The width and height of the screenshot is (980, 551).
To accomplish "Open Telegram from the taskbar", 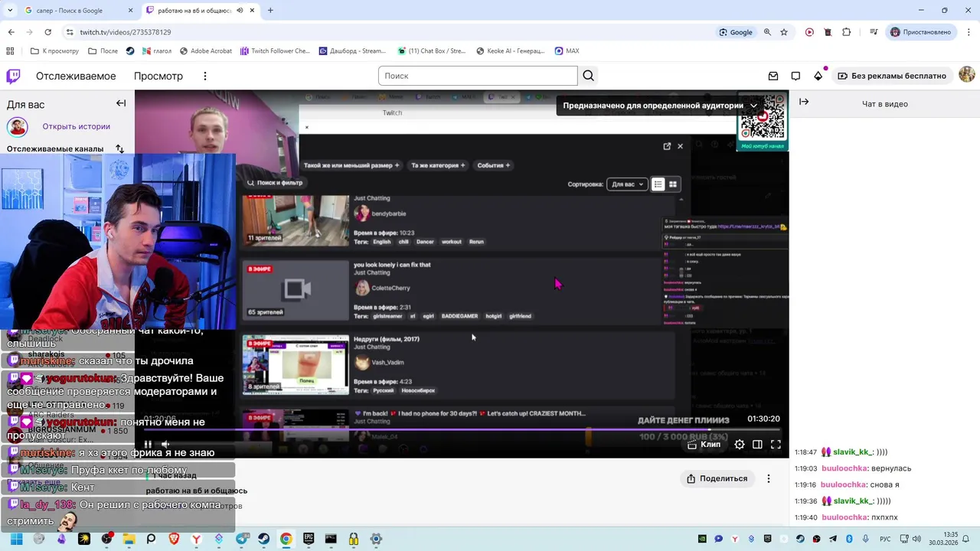I will [241, 539].
